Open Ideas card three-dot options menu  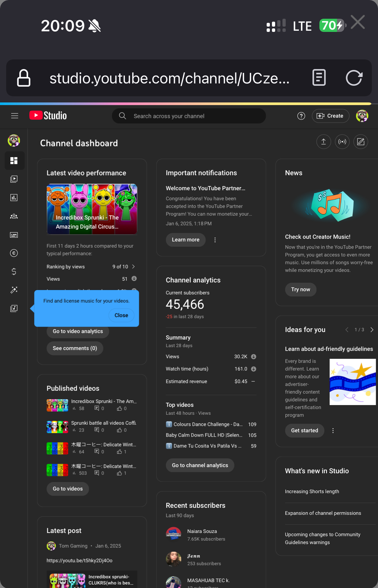coord(333,431)
